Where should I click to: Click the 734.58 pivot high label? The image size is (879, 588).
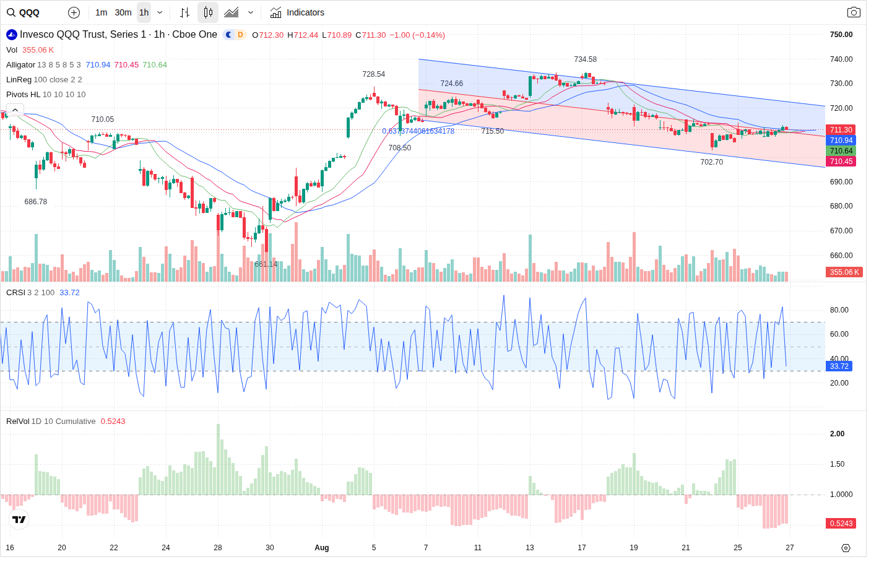(x=585, y=59)
